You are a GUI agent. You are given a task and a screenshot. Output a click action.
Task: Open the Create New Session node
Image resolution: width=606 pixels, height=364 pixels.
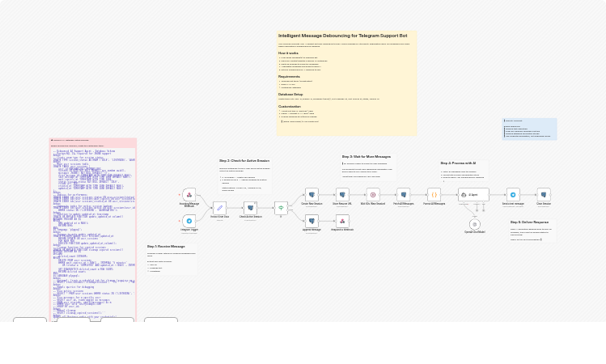[x=311, y=194]
